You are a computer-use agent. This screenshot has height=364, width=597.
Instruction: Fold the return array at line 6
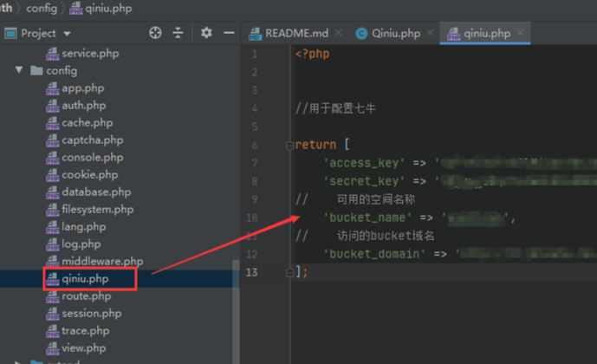point(289,145)
